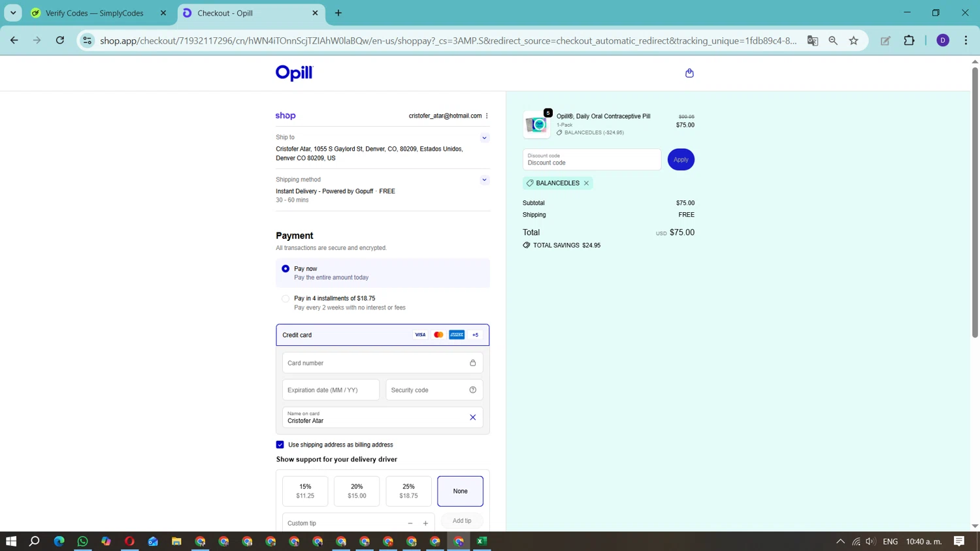Viewport: 980px width, 551px height.
Task: Click the Expiration date field
Action: (x=331, y=390)
